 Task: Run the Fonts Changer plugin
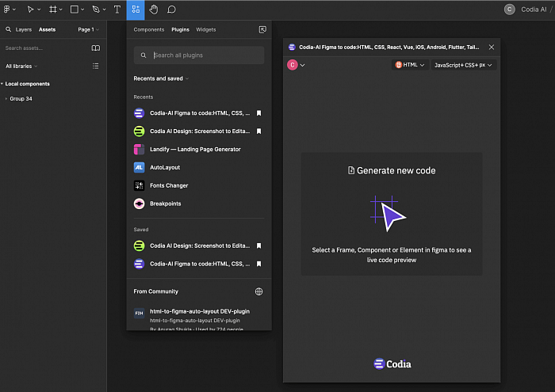pos(161,185)
